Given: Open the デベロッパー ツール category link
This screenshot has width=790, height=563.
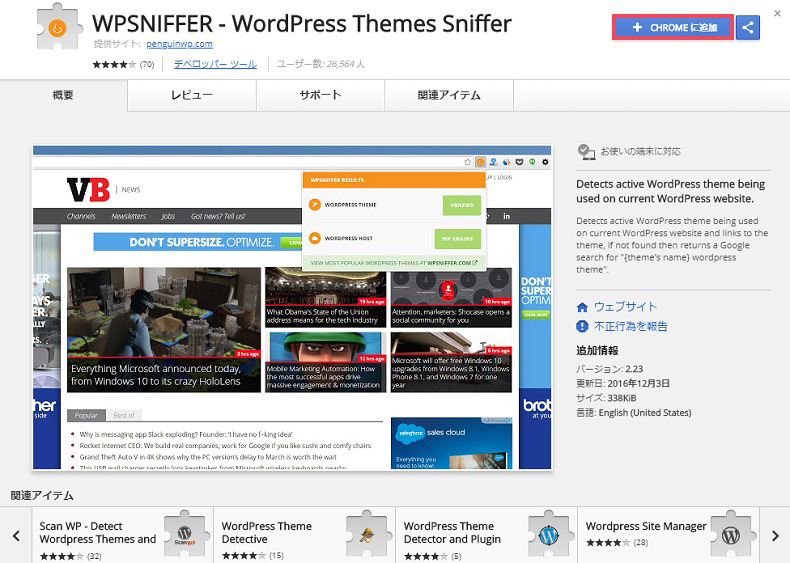Looking at the screenshot, I should (215, 64).
